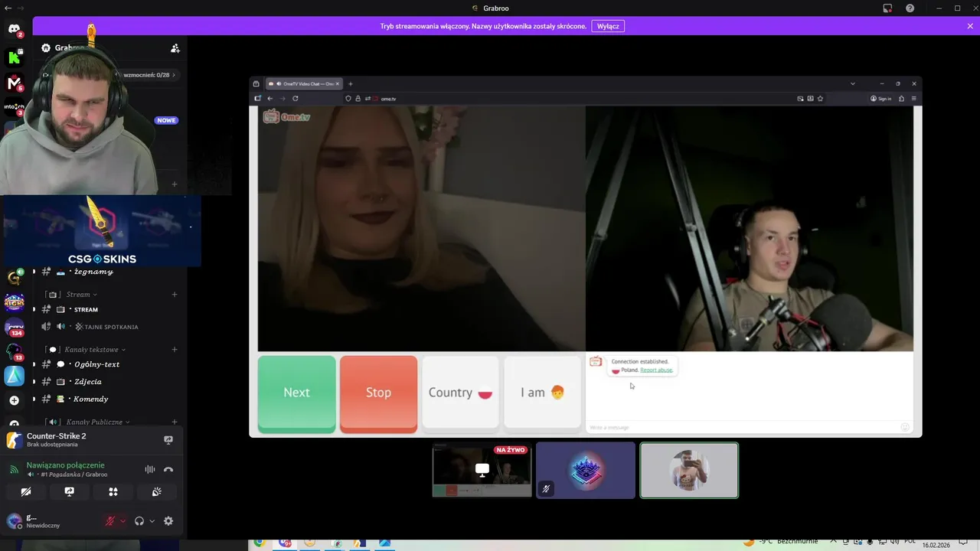This screenshot has height=551, width=980.
Task: Open voice noise suppression waveform icon
Action: [150, 470]
